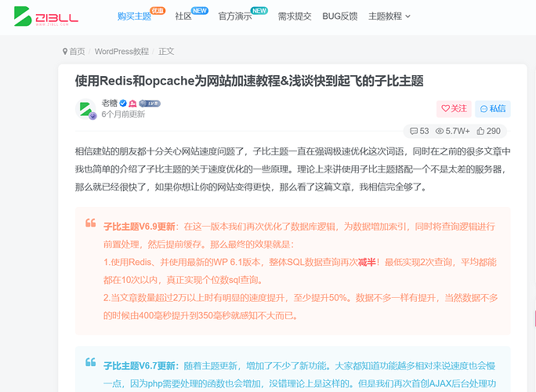Open the WordPress教程 breadcrumb link
This screenshot has height=392, width=536.
(121, 52)
